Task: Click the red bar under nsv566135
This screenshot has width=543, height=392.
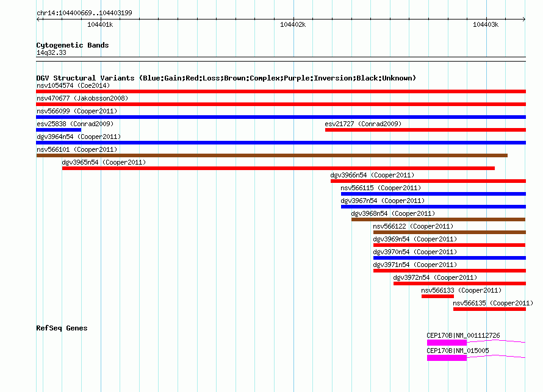Action: coord(490,309)
